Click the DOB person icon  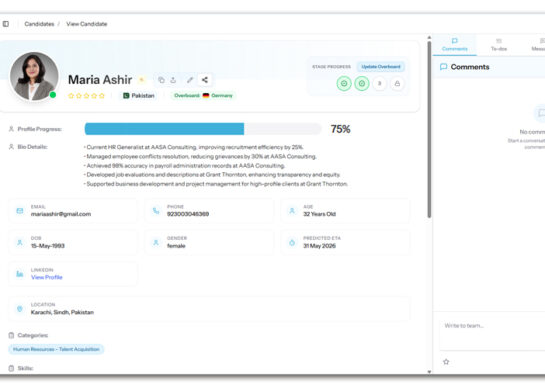point(20,242)
